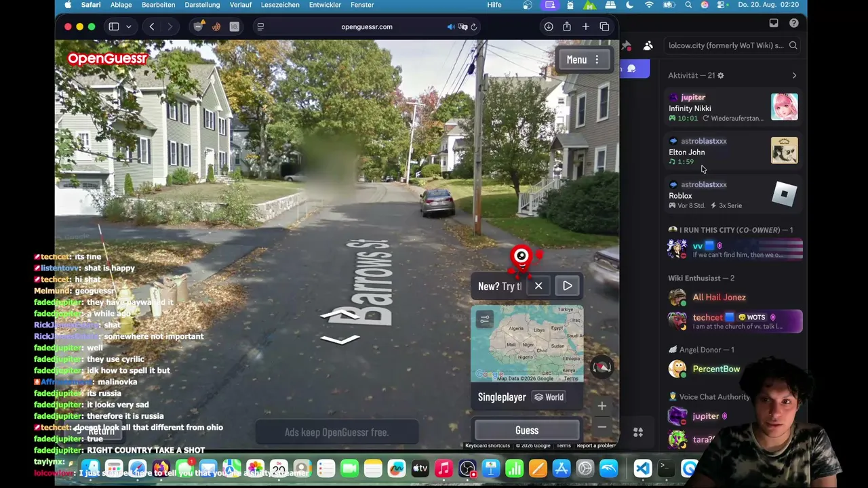The height and width of the screenshot is (488, 868).
Task: Open Spotlight search in menu bar
Action: tap(688, 5)
